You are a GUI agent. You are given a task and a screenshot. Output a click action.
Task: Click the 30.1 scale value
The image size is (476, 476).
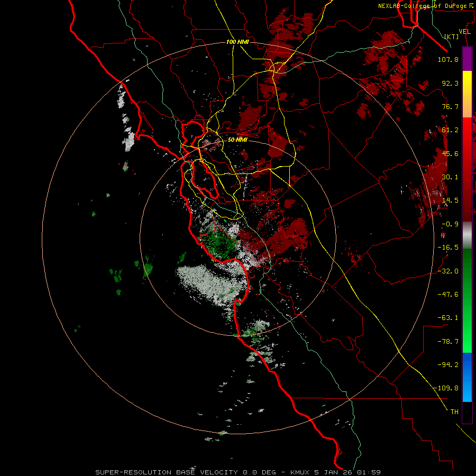click(450, 177)
